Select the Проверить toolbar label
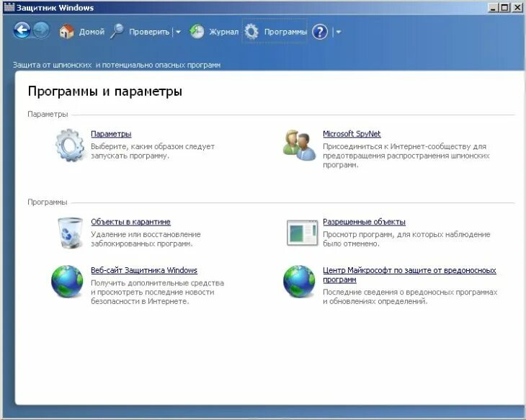The width and height of the screenshot is (526, 420). 149,32
